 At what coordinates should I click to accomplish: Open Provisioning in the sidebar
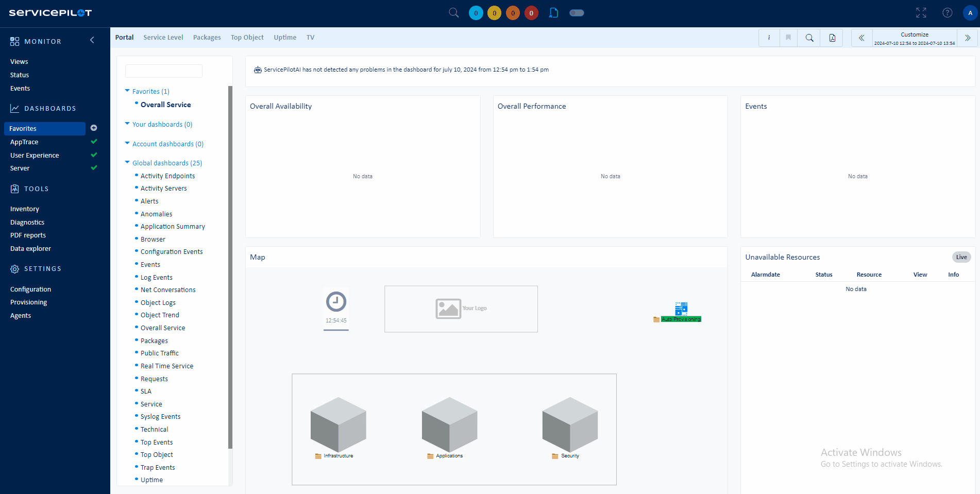click(x=28, y=302)
